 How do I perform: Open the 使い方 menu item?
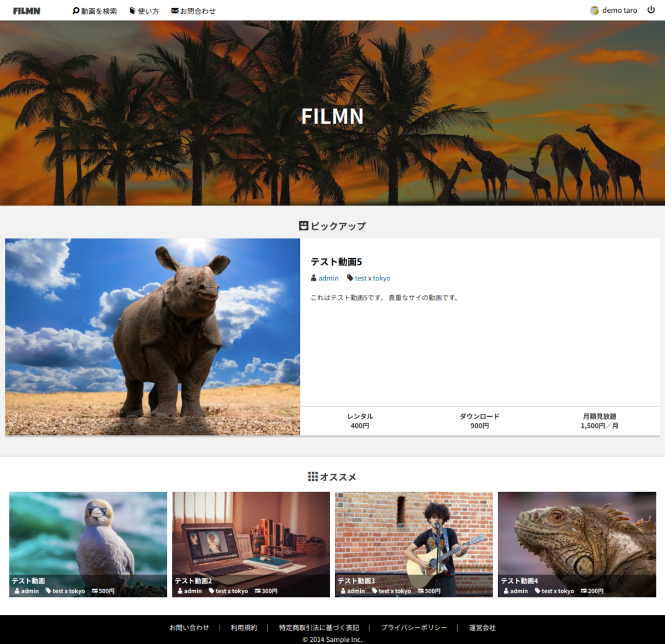pyautogui.click(x=144, y=11)
